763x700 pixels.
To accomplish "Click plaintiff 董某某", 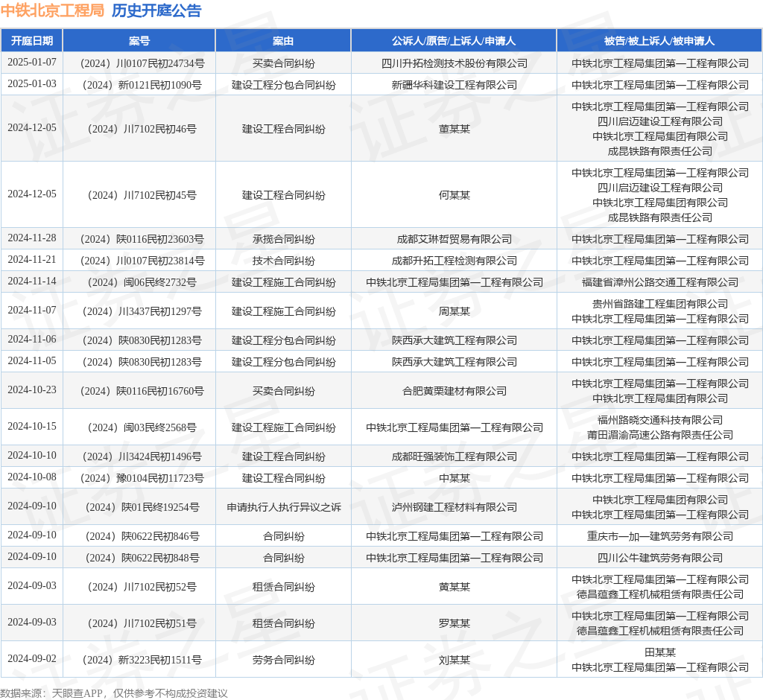I will click(x=454, y=129).
